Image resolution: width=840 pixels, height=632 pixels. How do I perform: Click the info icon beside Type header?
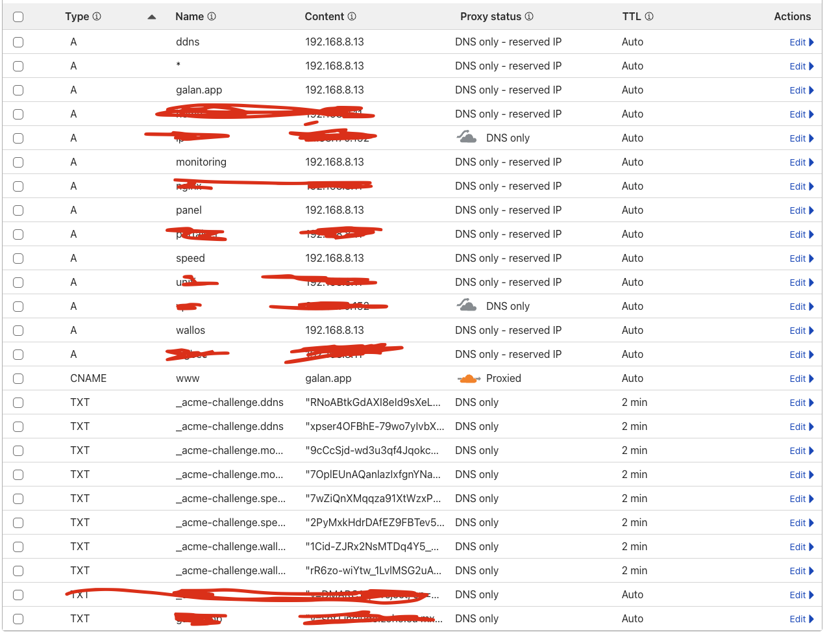[x=97, y=16]
